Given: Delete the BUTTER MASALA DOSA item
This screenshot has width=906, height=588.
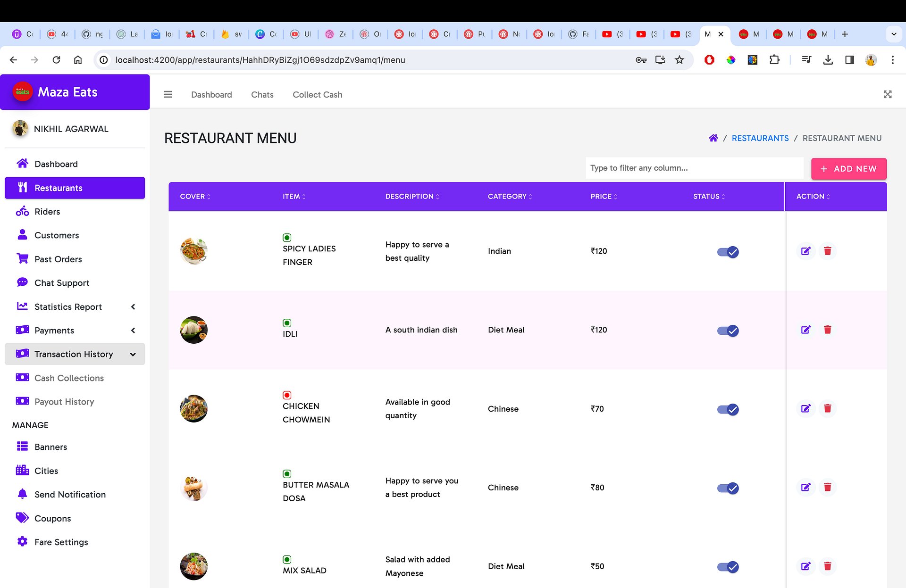Looking at the screenshot, I should click(x=827, y=487).
